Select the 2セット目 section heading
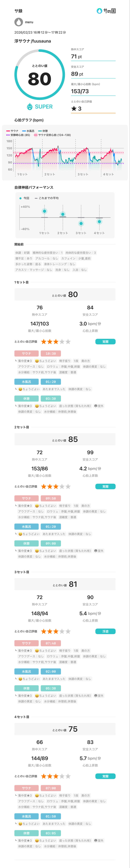 (22, 427)
